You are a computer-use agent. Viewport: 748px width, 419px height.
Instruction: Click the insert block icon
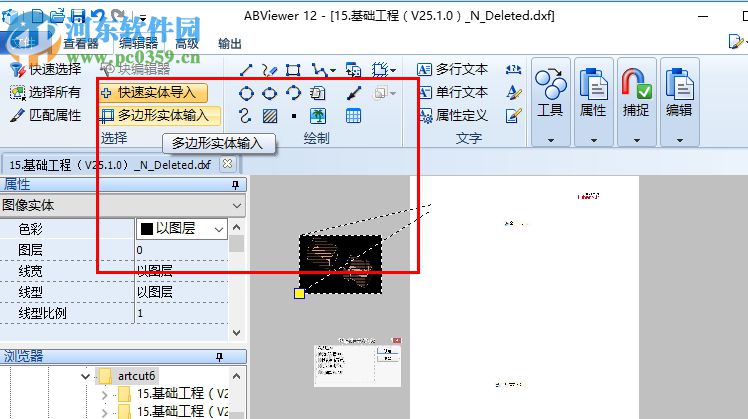353,70
